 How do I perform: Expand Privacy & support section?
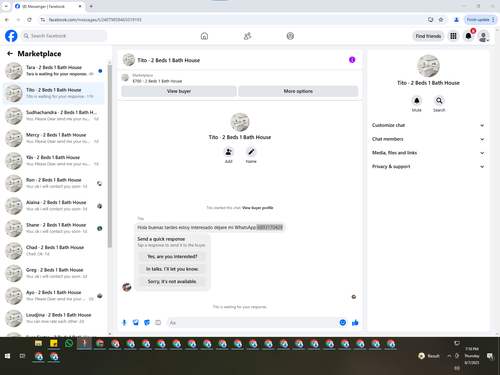(428, 166)
